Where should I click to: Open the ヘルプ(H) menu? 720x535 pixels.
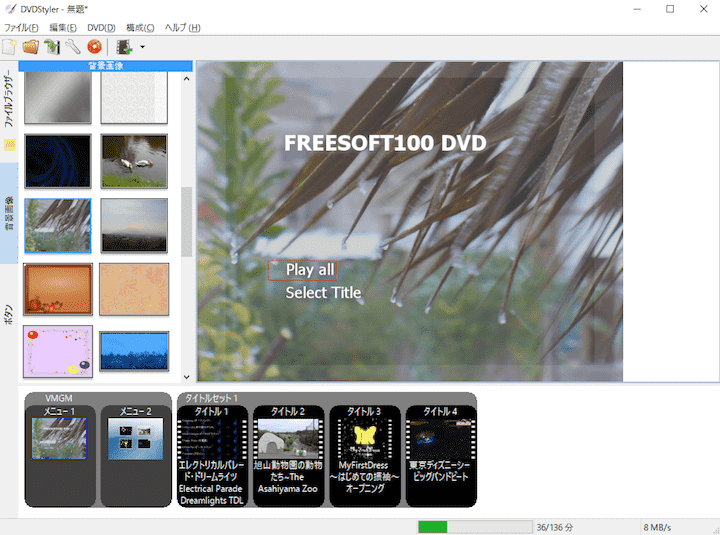[182, 27]
